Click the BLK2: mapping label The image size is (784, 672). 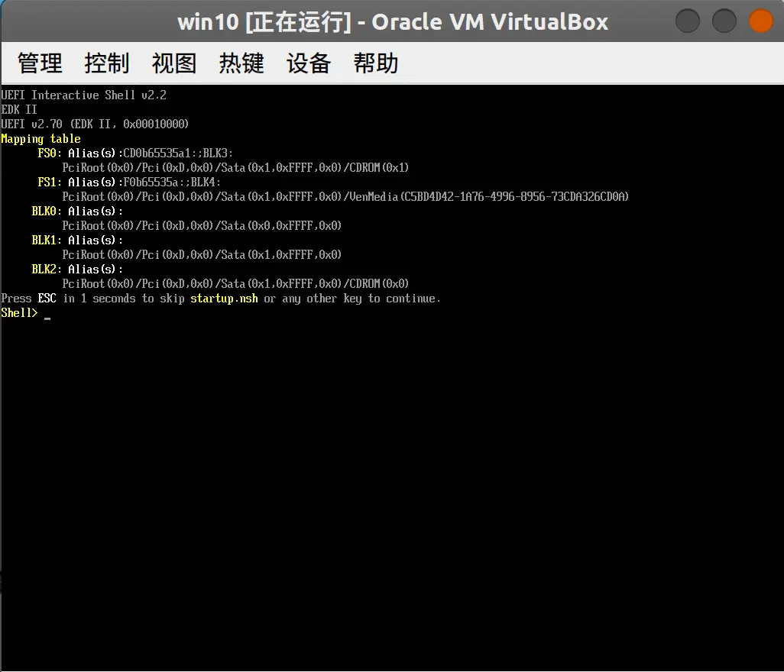[47, 270]
